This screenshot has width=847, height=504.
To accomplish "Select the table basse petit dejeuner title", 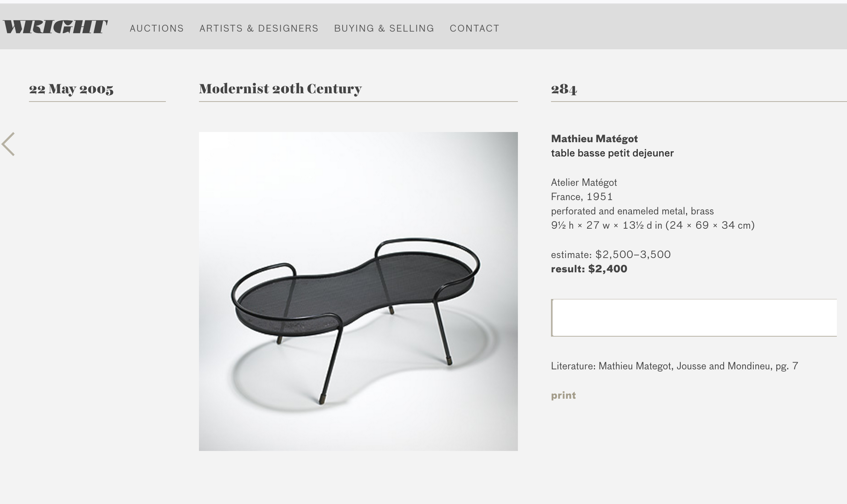I will (612, 153).
